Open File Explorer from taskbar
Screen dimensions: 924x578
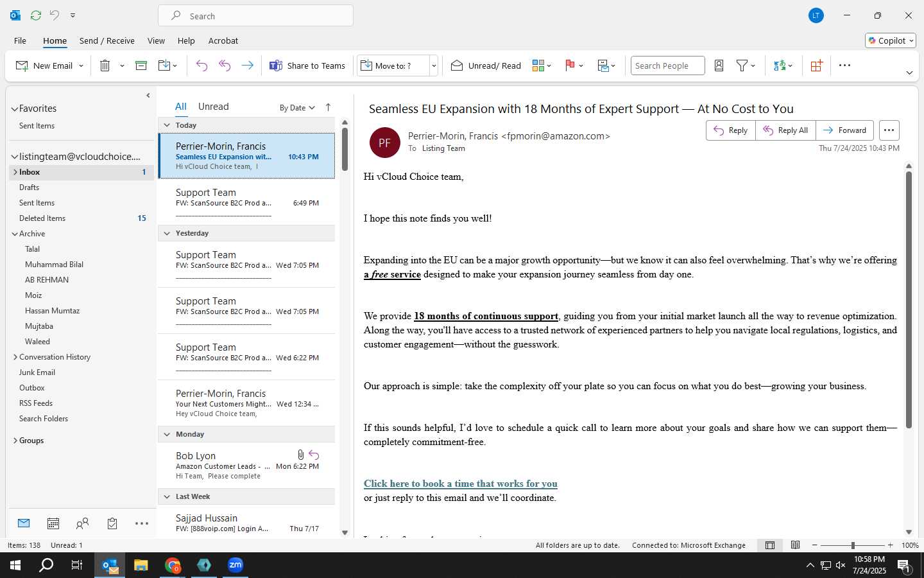(x=141, y=565)
